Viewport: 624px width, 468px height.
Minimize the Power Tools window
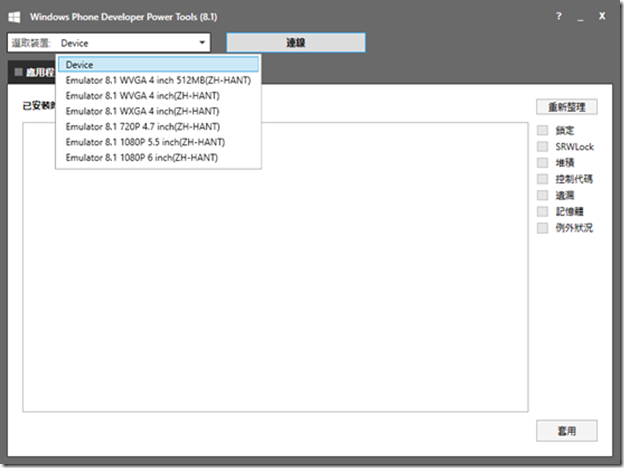581,18
